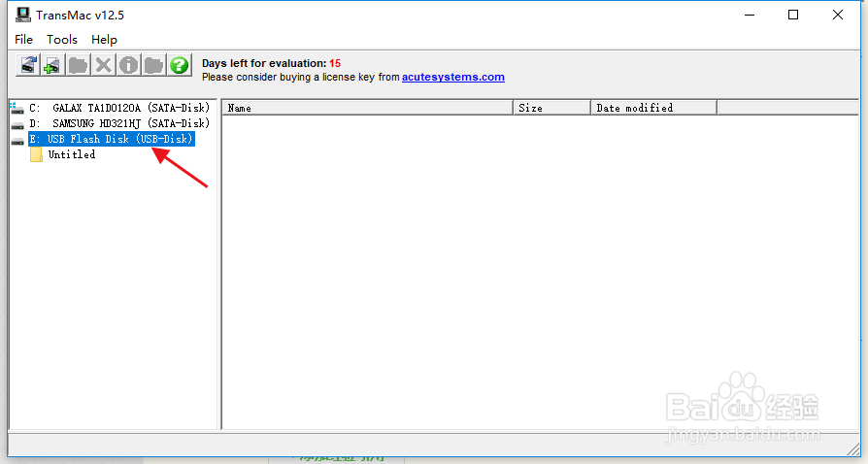Click the gray folder icon beside the delete X
Screen dimensions: 868x464
tap(78, 65)
